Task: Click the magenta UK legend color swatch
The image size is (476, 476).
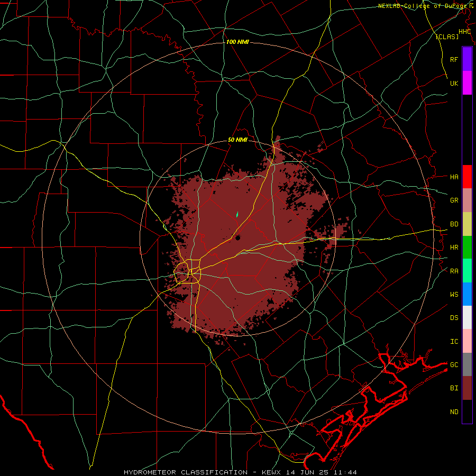Action: [467, 83]
